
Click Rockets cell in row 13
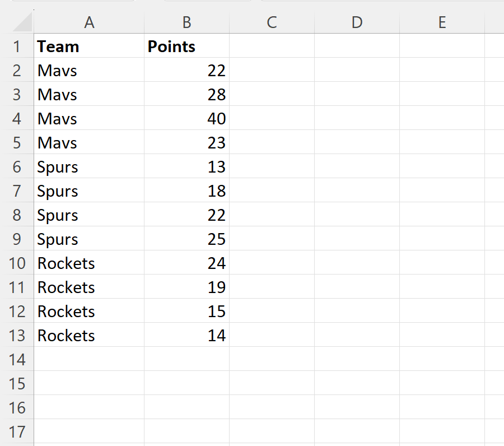89,335
